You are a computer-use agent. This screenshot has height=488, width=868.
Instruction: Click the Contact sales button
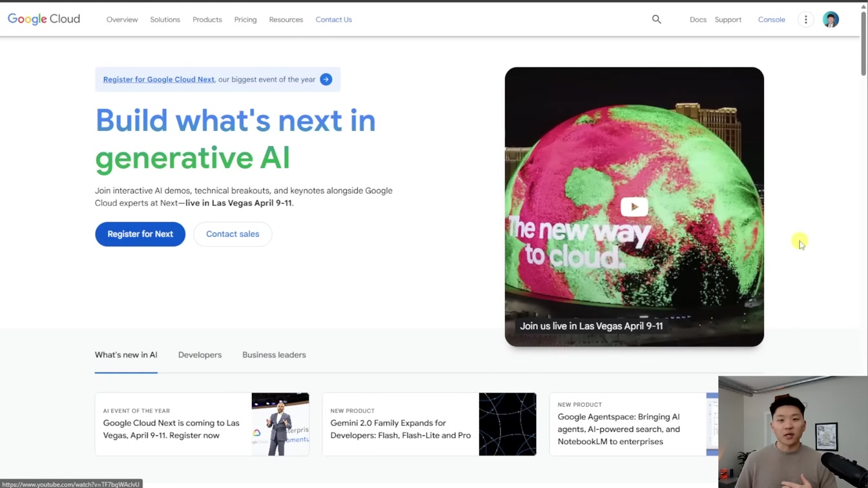232,234
